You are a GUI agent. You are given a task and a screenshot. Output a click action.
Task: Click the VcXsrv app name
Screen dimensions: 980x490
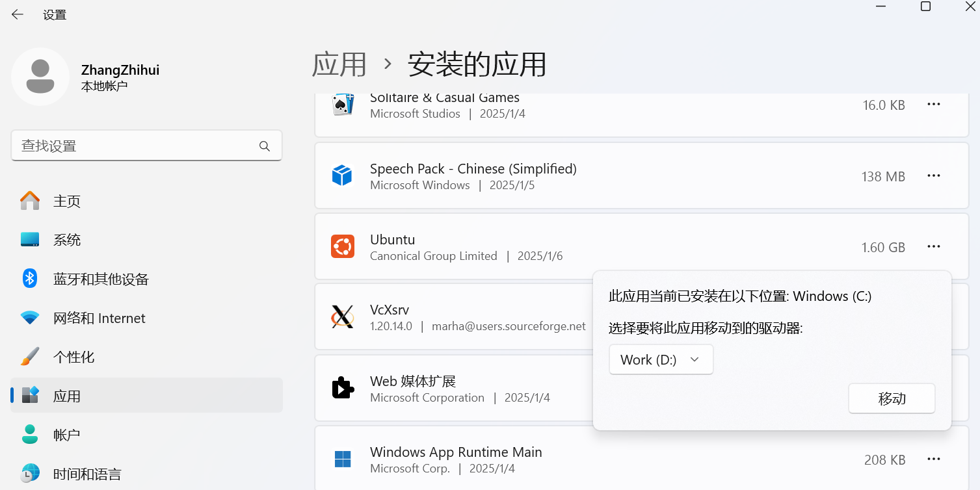point(390,309)
